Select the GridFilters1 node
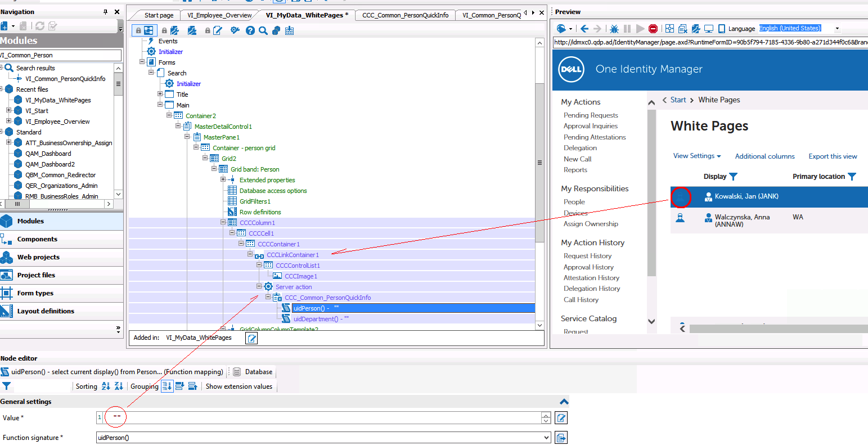The image size is (868, 445). [x=255, y=201]
